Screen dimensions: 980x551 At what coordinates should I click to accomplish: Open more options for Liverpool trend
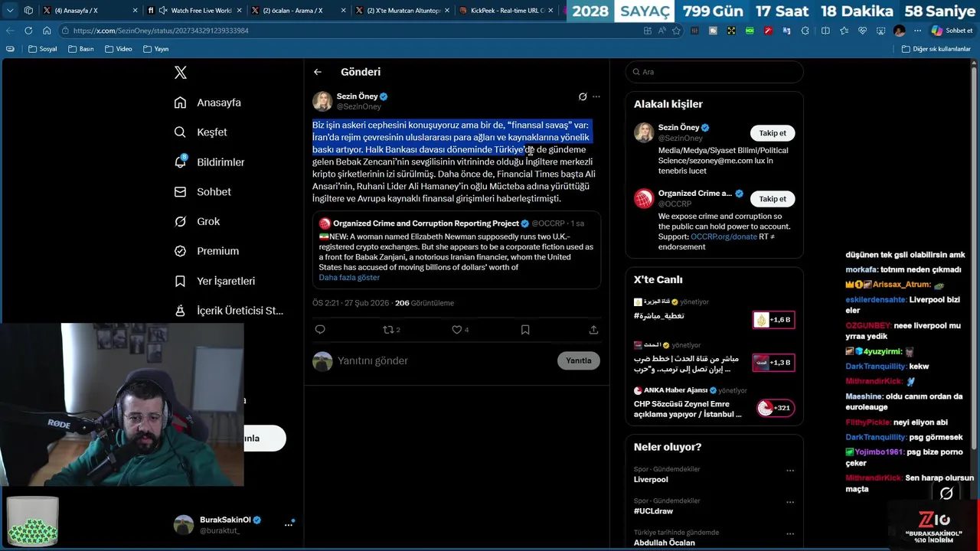click(x=790, y=471)
